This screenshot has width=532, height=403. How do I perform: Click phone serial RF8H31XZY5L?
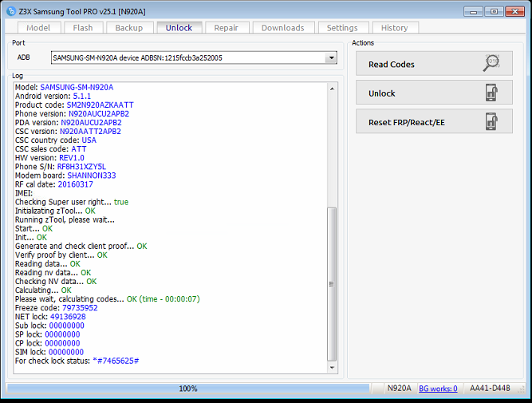81,167
